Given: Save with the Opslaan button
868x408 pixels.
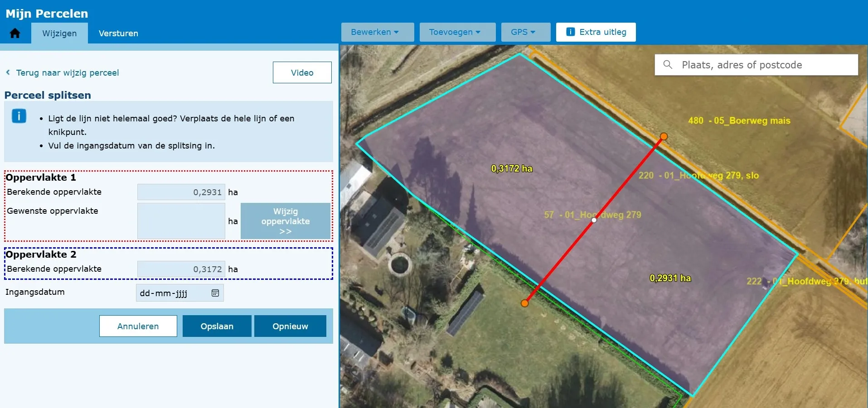Looking at the screenshot, I should 217,326.
